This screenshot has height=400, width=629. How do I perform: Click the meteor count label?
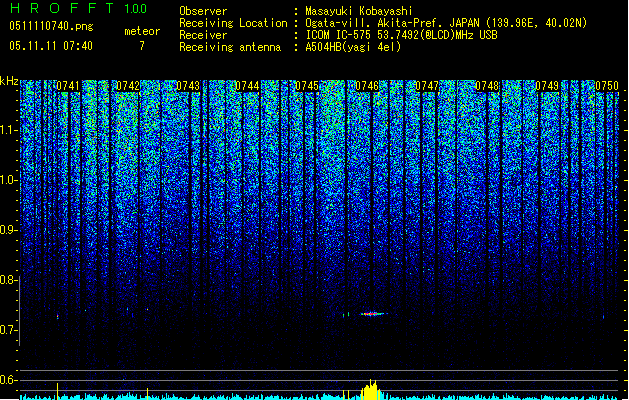tap(142, 31)
